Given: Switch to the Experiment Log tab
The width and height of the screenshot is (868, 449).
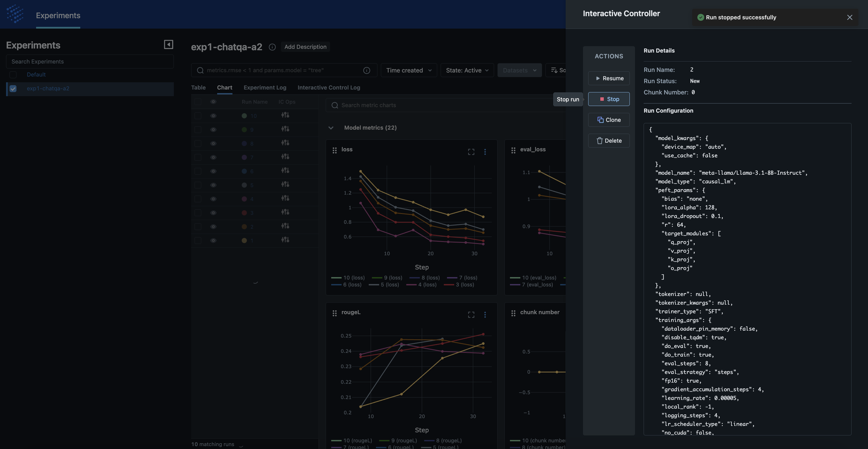Looking at the screenshot, I should (265, 87).
